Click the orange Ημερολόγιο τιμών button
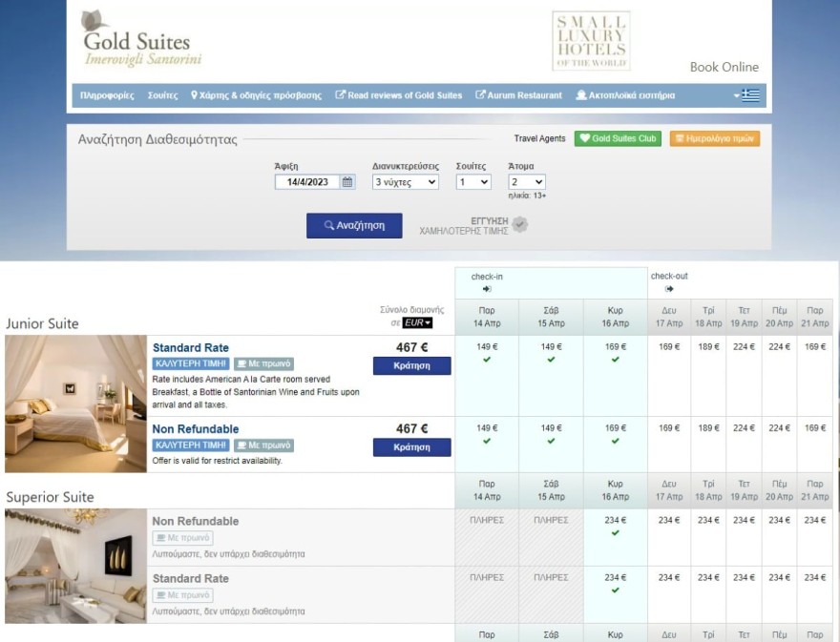 (714, 138)
